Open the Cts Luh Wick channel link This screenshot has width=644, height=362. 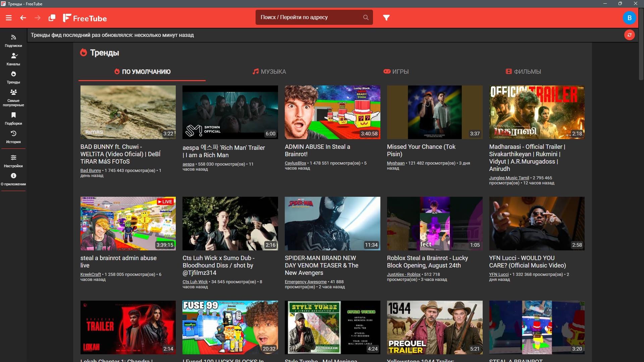(195, 282)
